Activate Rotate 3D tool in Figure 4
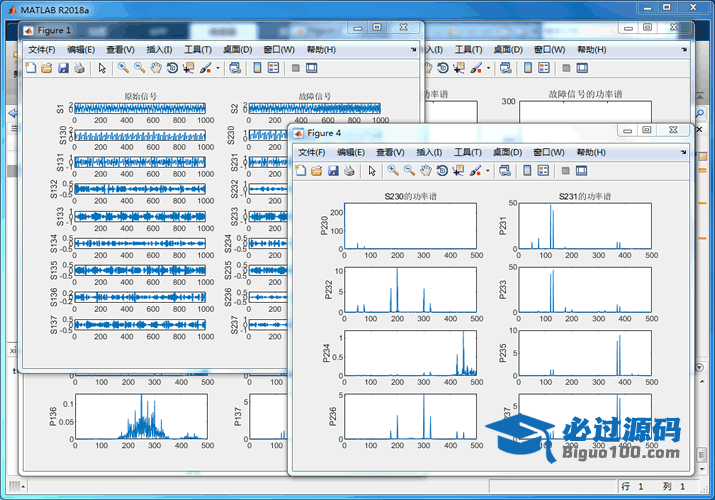The width and height of the screenshot is (715, 500). pyautogui.click(x=442, y=171)
